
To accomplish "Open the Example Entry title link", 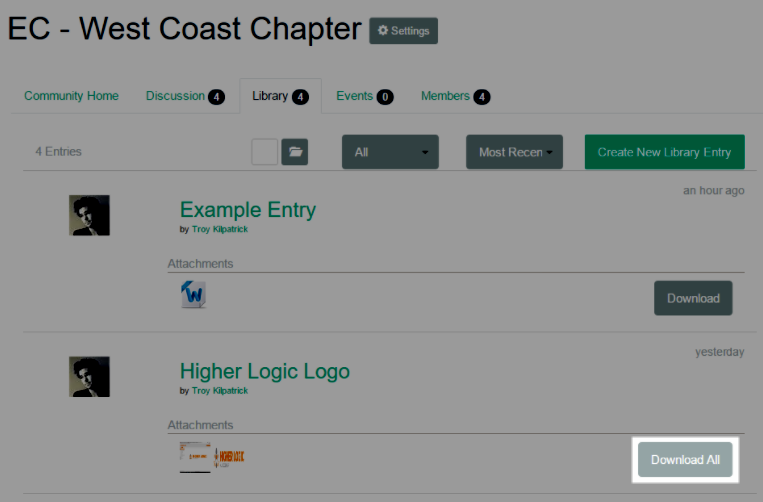I will pos(247,210).
